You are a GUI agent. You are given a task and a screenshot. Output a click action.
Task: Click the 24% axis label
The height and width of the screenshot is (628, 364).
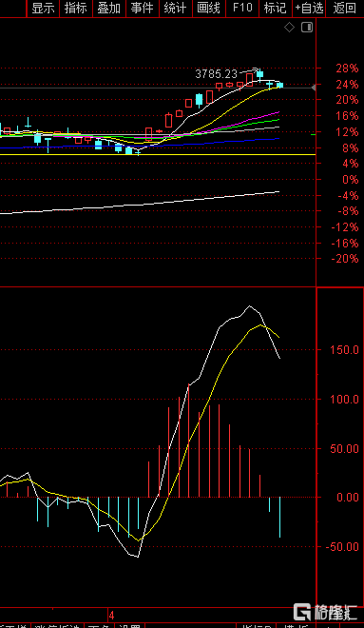pos(347,85)
